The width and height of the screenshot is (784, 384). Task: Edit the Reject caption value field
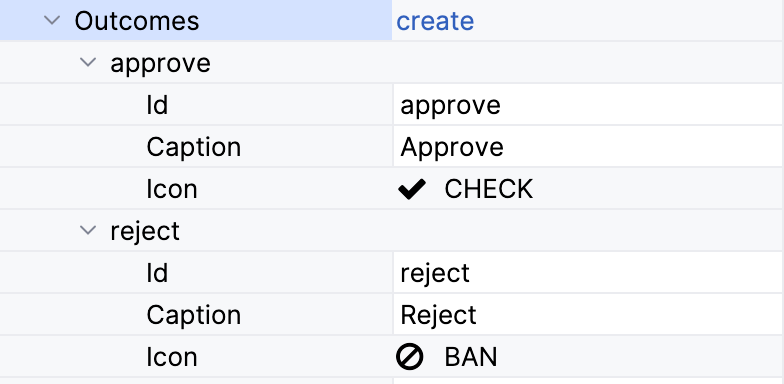tap(588, 314)
